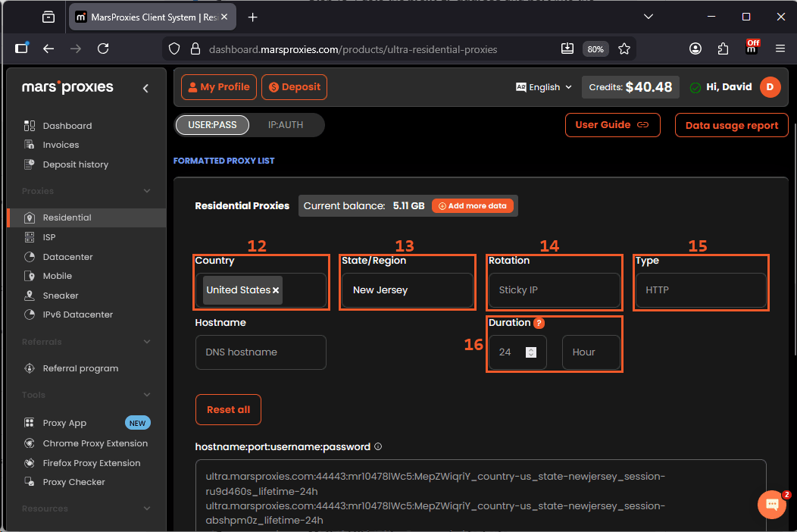Collapse the Referrals sidebar group
The height and width of the screenshot is (532, 797).
tap(147, 342)
